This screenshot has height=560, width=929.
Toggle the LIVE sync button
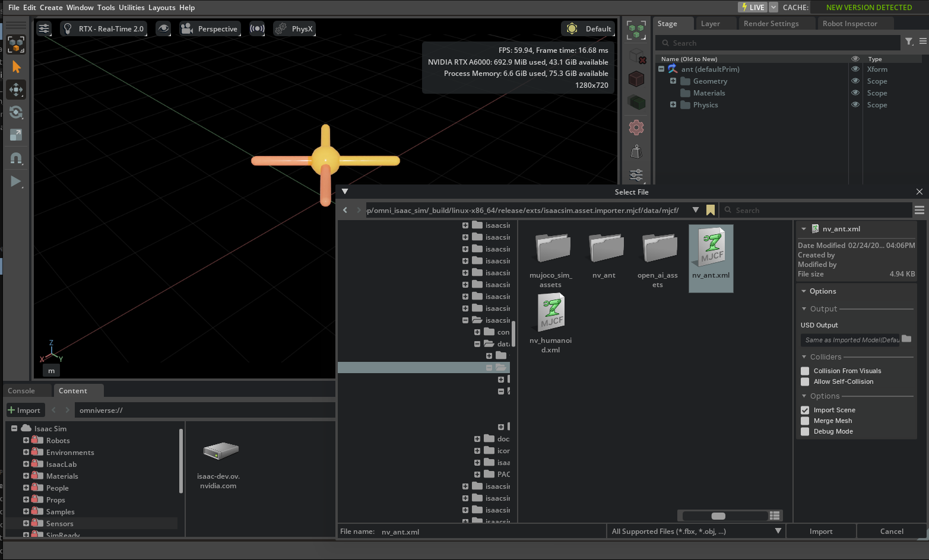[753, 7]
